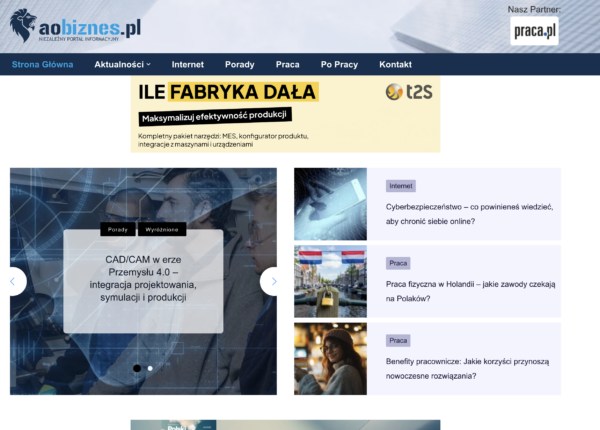
Task: Select the second slider dot
Action: [x=150, y=368]
